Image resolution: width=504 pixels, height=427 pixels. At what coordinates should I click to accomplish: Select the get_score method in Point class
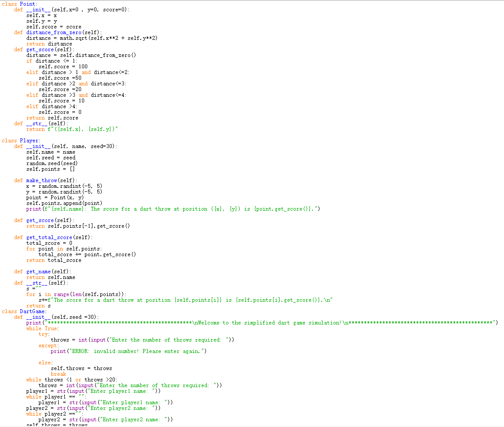[40, 49]
